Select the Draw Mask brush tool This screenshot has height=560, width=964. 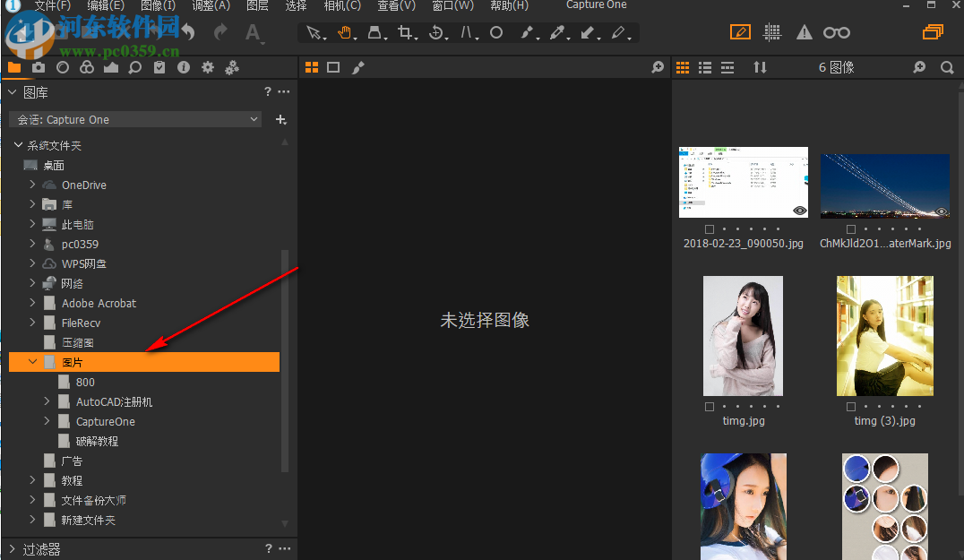click(x=527, y=32)
